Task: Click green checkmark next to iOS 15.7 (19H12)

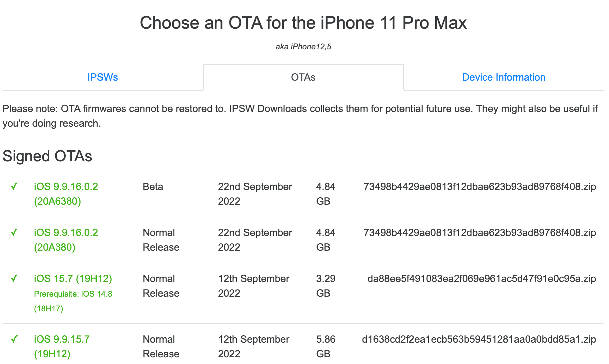Action: (14, 279)
